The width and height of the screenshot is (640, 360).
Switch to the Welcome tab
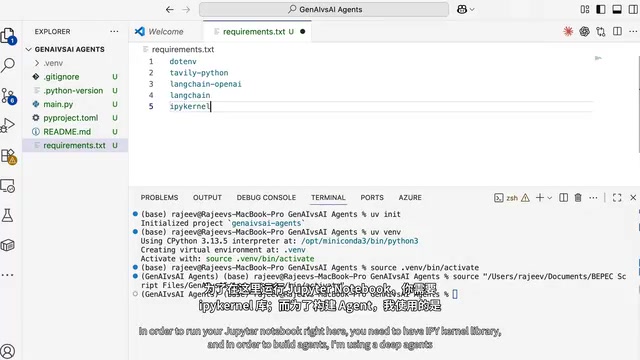(x=166, y=31)
